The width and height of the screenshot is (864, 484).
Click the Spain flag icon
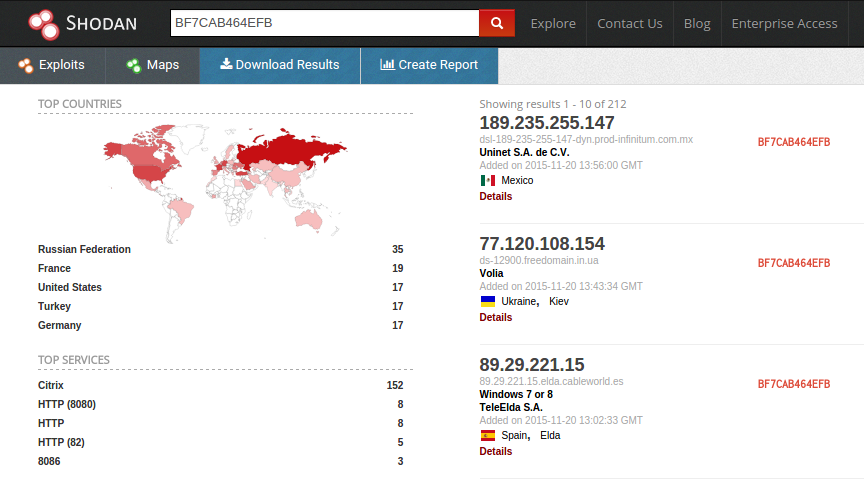488,435
